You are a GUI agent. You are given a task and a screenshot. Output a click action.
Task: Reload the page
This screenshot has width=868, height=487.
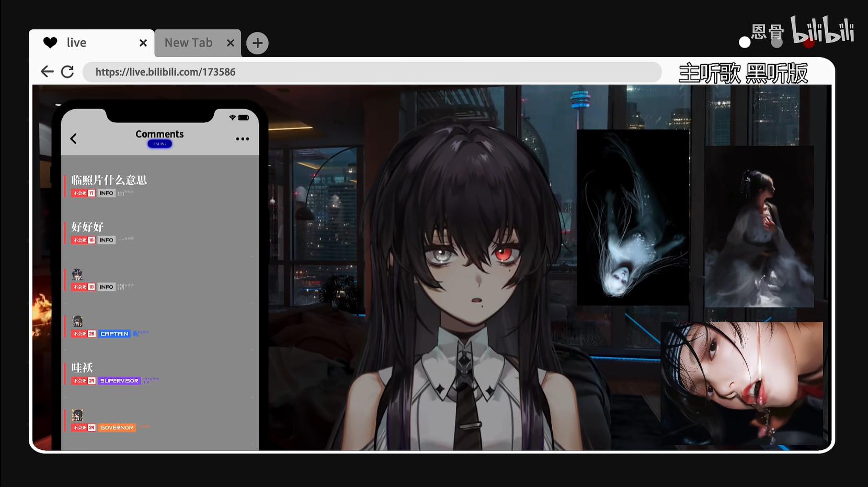67,72
